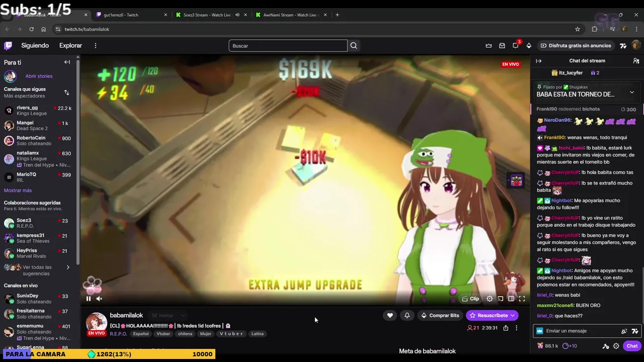Viewport: 644px width, 362px height.
Task: Toggle fullscreen video
Action: (522, 299)
